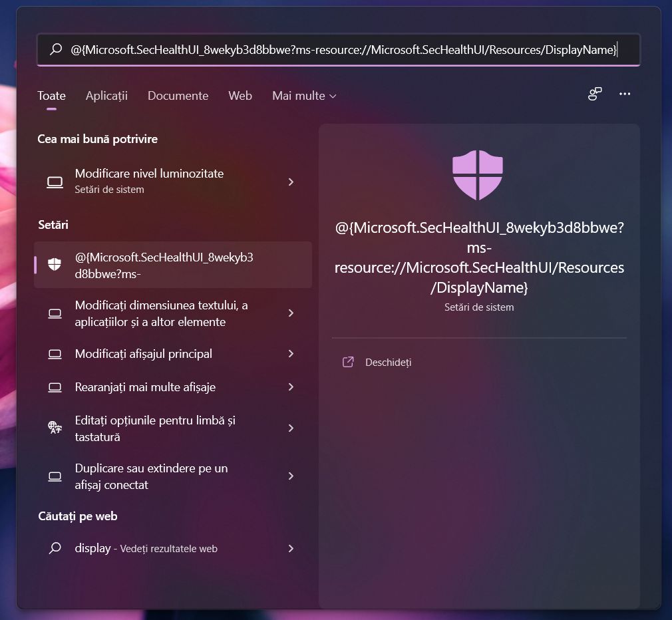Expand "Modificați afișajul principal" using its chevron
Screen dimensions: 672x620
click(291, 354)
